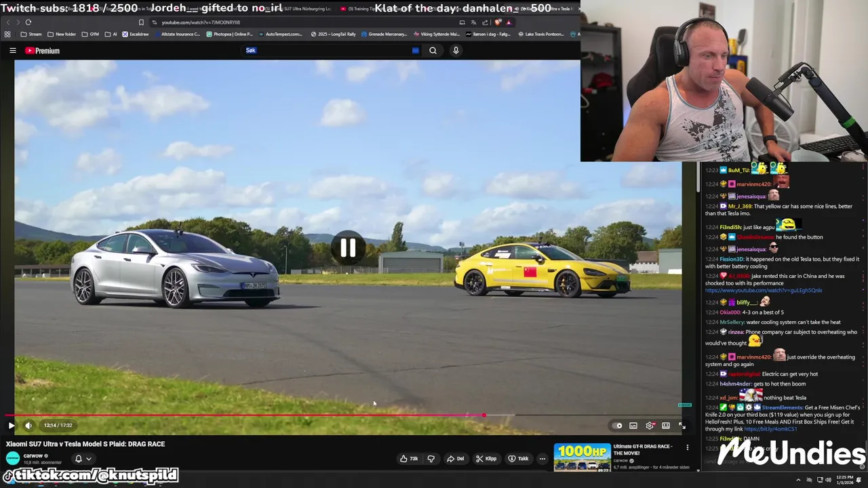
Task: Open the youtube.com link in chat
Action: 763,290
